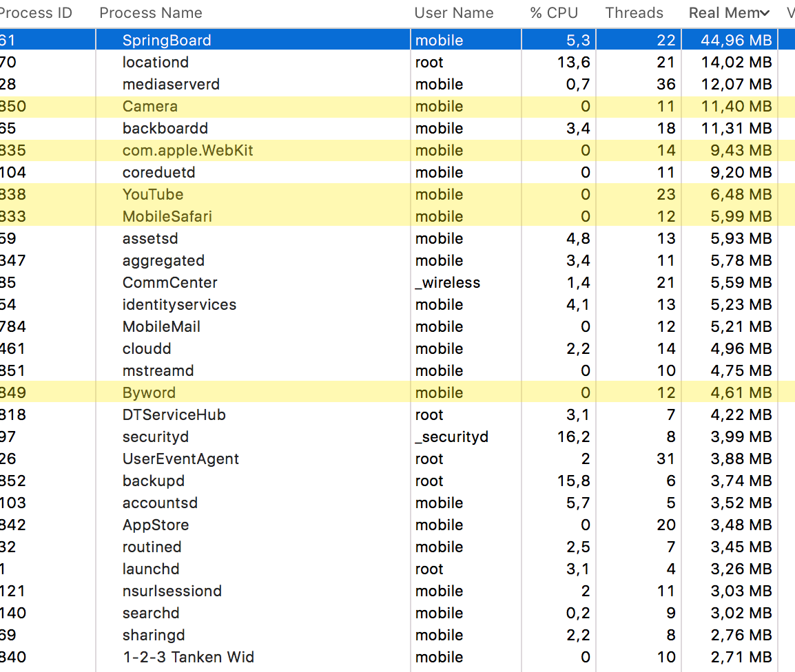Click the 15,8 CPU value for backupd
The image size is (795, 672).
pos(573,481)
